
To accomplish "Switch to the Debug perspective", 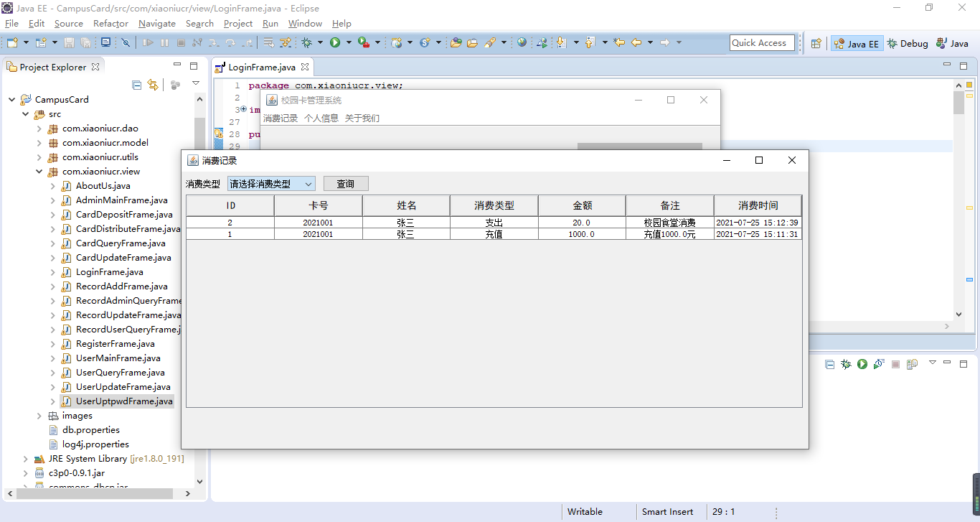I will (907, 43).
